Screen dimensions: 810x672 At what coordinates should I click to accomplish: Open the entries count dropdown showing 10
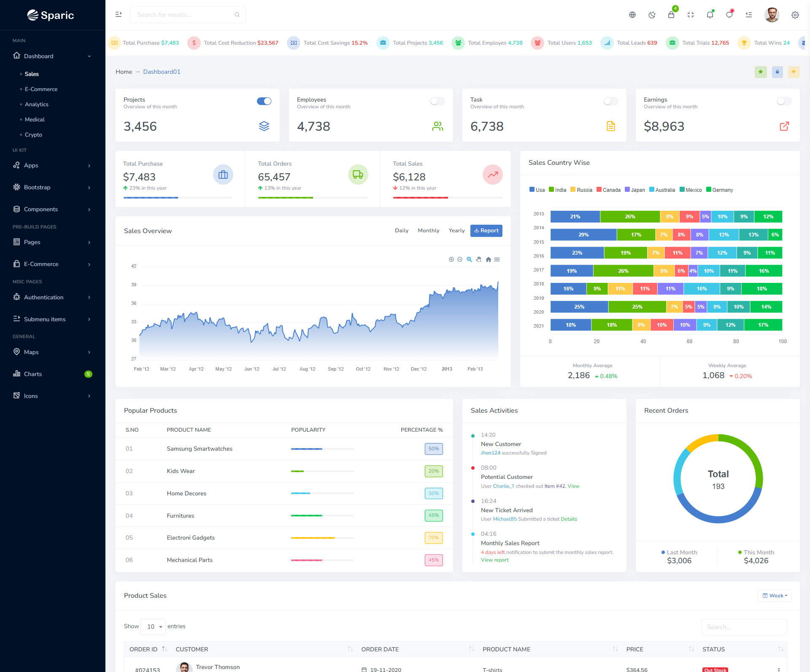[x=153, y=626]
